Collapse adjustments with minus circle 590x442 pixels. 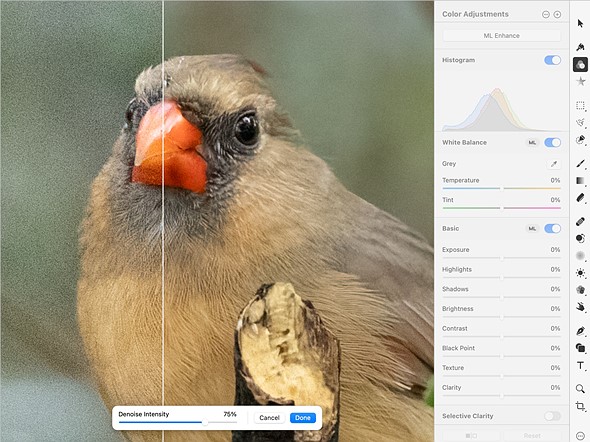[x=546, y=14]
